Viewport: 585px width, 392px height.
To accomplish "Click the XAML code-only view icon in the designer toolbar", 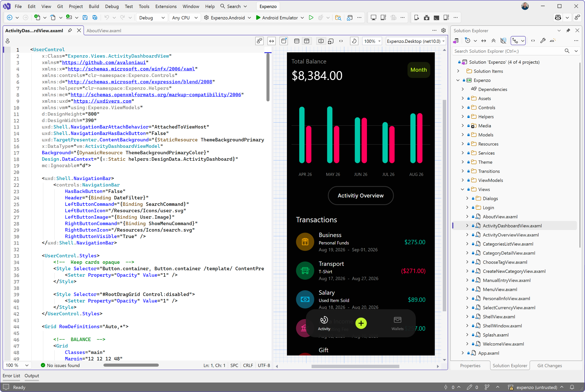I will [x=341, y=41].
